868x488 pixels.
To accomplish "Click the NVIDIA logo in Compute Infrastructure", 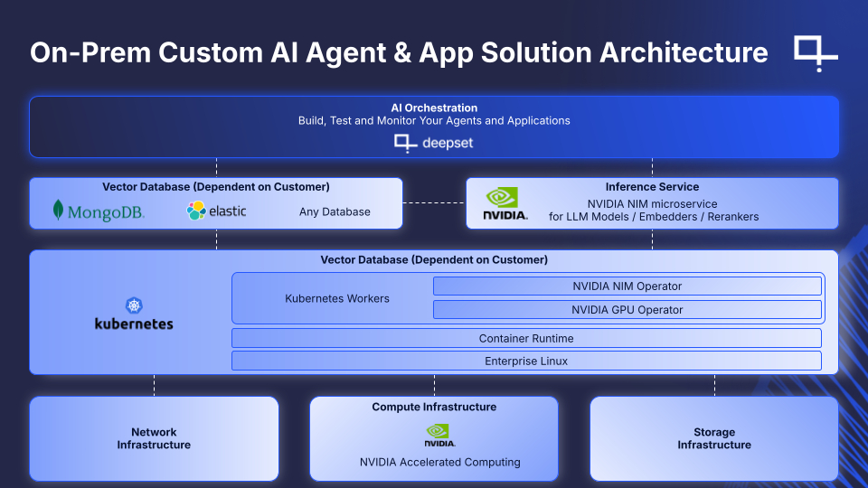I will coord(440,436).
